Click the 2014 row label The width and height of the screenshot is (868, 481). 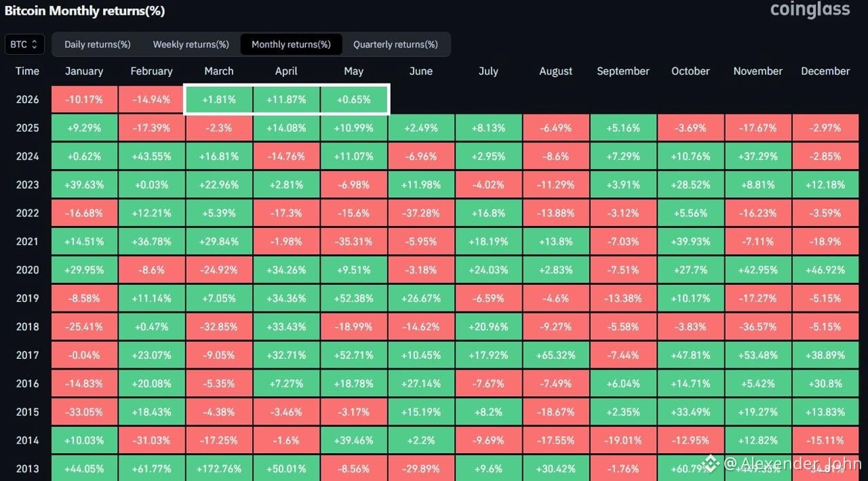coord(27,441)
